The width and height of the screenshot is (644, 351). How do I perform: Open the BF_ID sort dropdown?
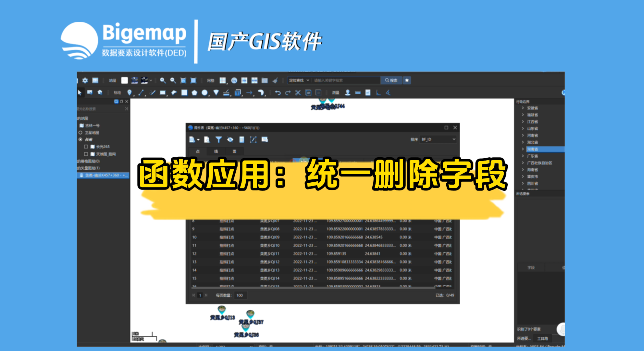point(438,139)
